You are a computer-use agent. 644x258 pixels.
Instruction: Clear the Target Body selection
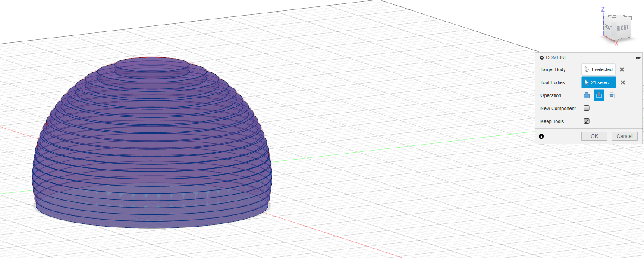click(622, 69)
